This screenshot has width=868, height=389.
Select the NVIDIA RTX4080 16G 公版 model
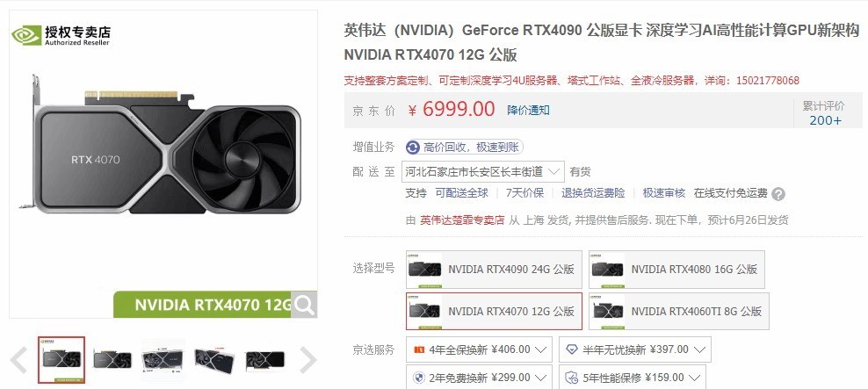(x=676, y=270)
